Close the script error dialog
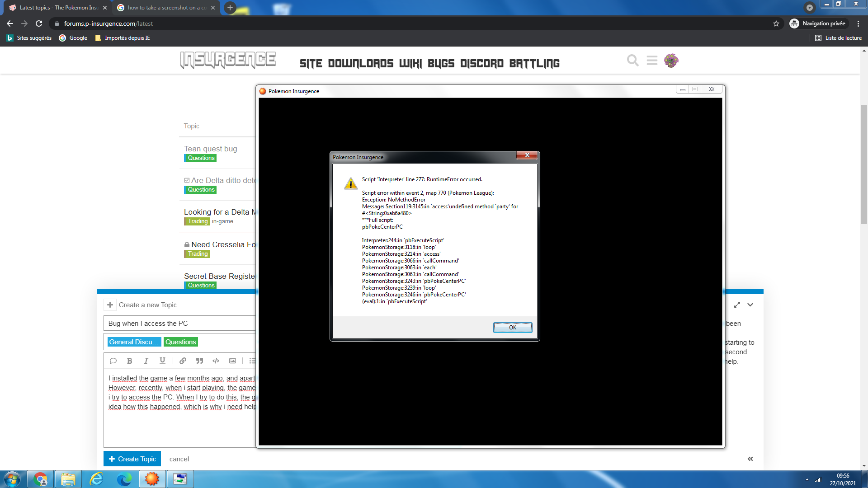The width and height of the screenshot is (868, 488). 527,155
